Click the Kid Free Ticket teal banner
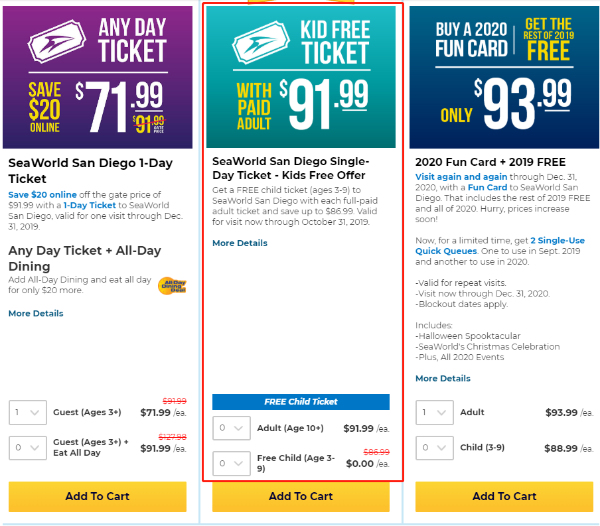Screen dimensions: 600x526 pos(301,77)
